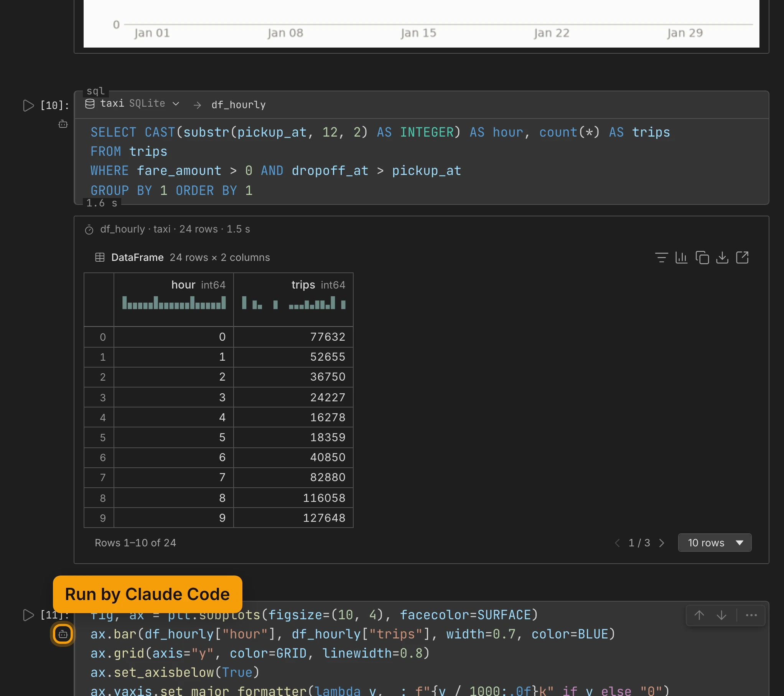Viewport: 784px width, 696px height.
Task: Download the DataFrame results
Action: pos(722,257)
